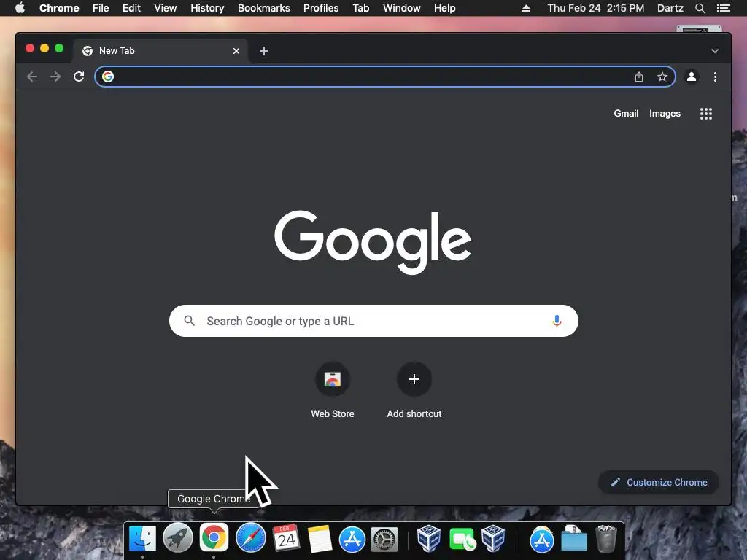747x560 pixels.
Task: Click the Google icon in the address bar
Action: 108,77
